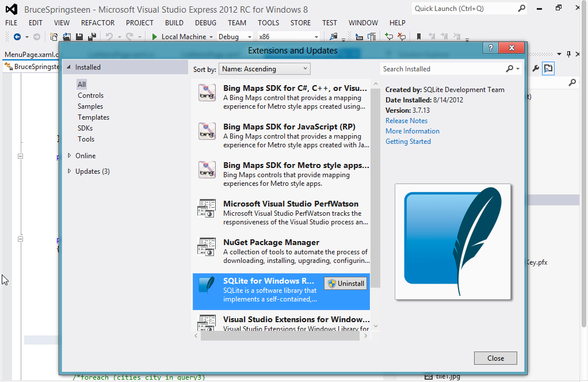This screenshot has width=588, height=382.
Task: Open the BUILD menu
Action: (x=174, y=23)
